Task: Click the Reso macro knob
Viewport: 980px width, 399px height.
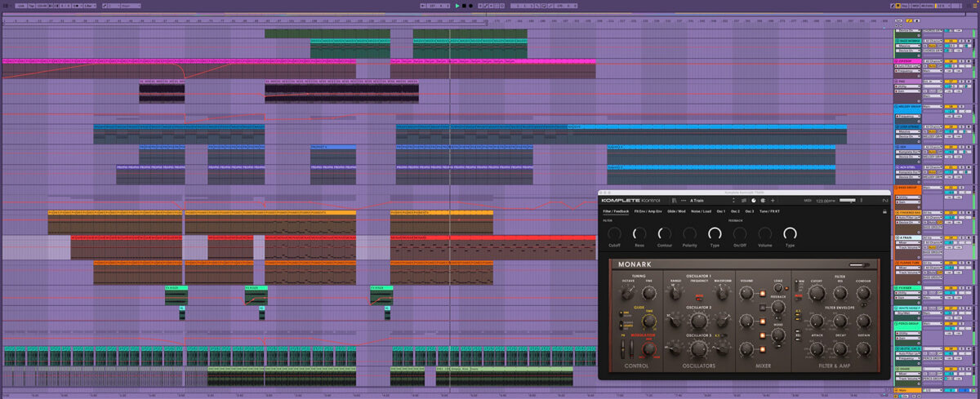Action: [x=639, y=233]
